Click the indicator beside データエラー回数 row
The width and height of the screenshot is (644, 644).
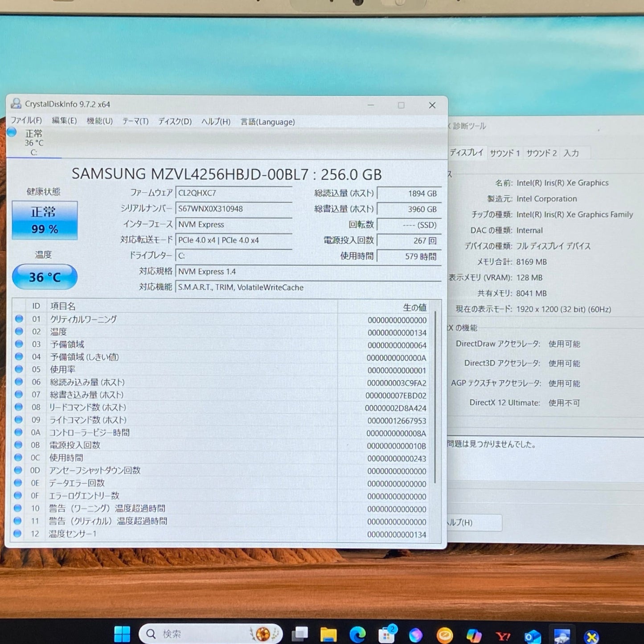point(18,484)
